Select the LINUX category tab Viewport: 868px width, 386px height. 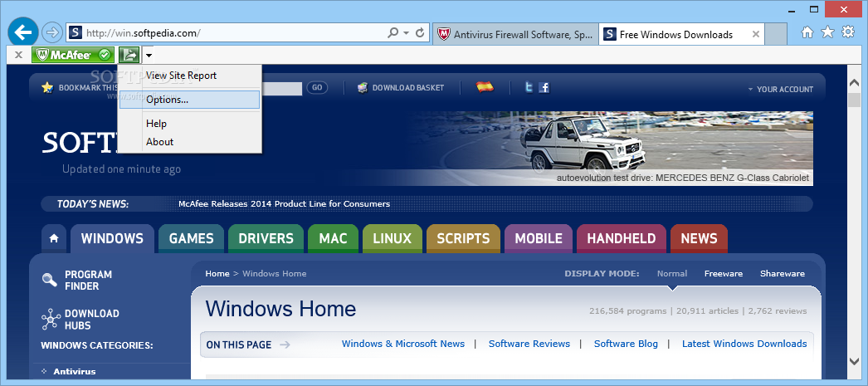pos(393,239)
